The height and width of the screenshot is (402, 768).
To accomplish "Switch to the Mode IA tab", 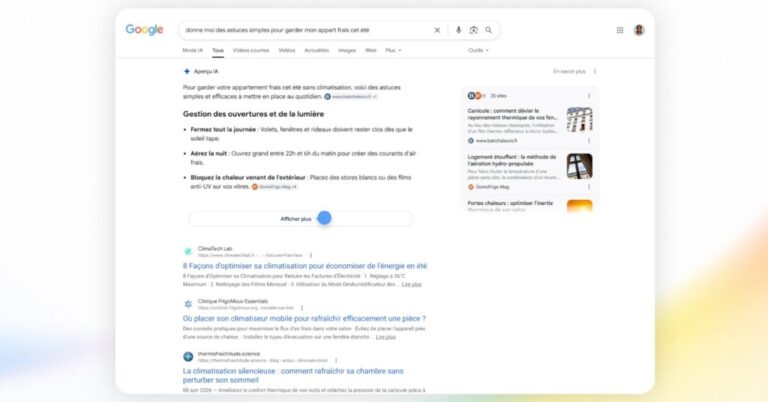I will coord(192,50).
